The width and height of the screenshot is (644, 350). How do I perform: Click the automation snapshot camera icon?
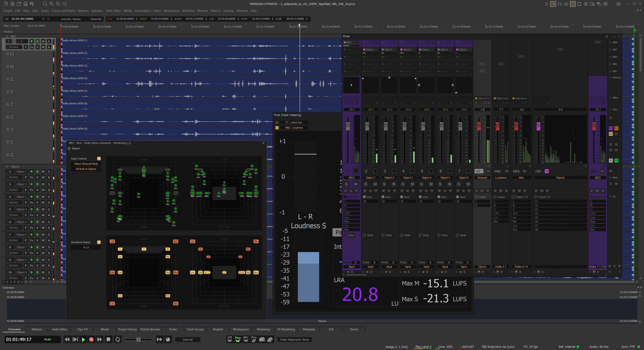point(262,339)
